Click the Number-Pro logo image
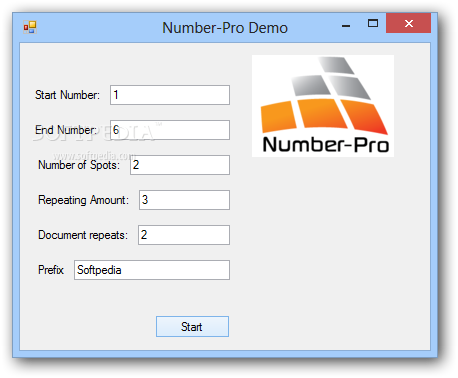This screenshot has width=458, height=378. (323, 106)
